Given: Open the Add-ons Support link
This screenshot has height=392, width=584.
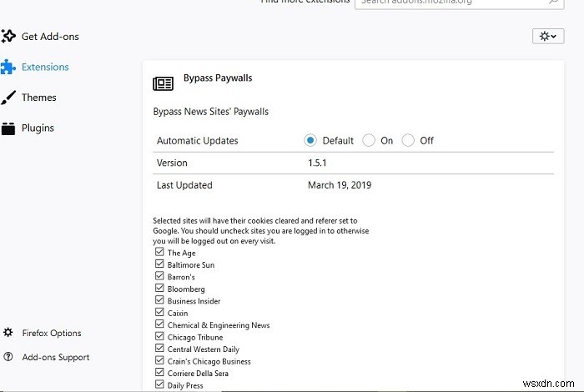Looking at the screenshot, I should click(x=56, y=357).
